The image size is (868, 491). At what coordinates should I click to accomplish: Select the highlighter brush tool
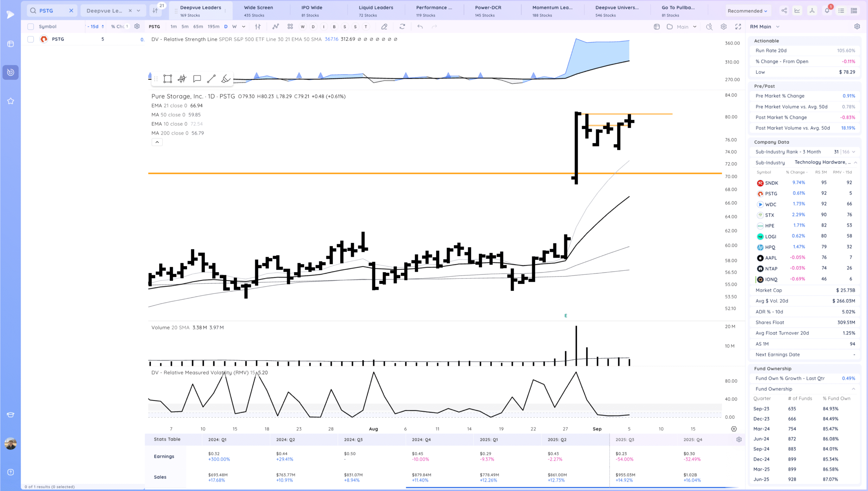click(x=226, y=79)
